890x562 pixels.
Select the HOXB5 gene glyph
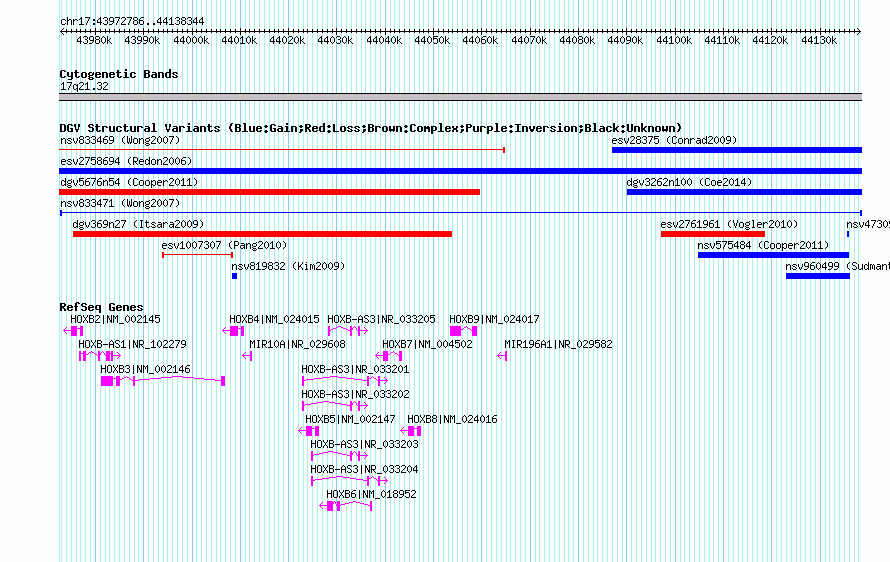click(x=309, y=431)
